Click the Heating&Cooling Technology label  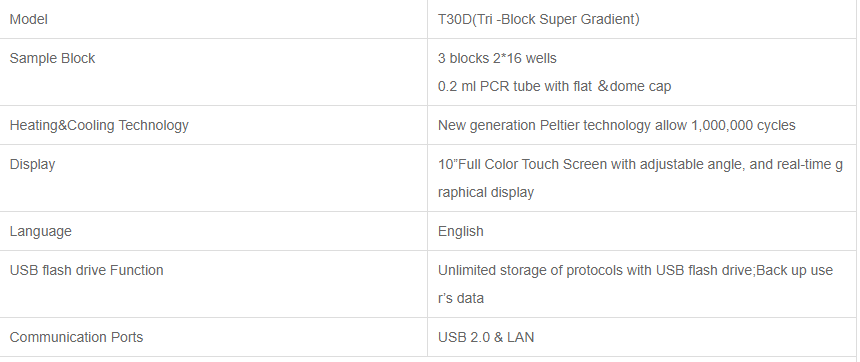[x=99, y=125]
